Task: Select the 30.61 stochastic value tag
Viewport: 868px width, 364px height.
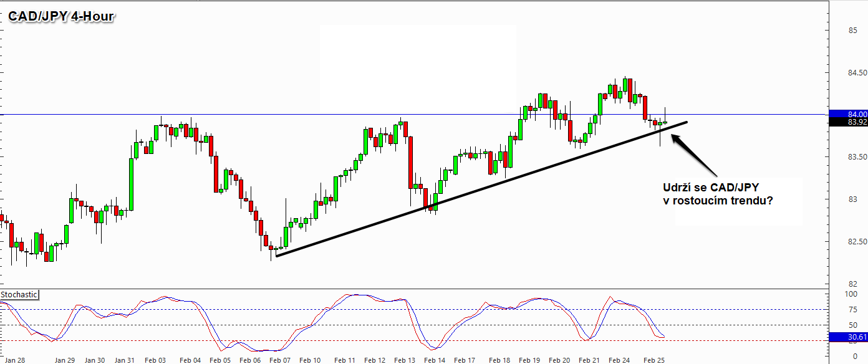Action: tap(849, 337)
